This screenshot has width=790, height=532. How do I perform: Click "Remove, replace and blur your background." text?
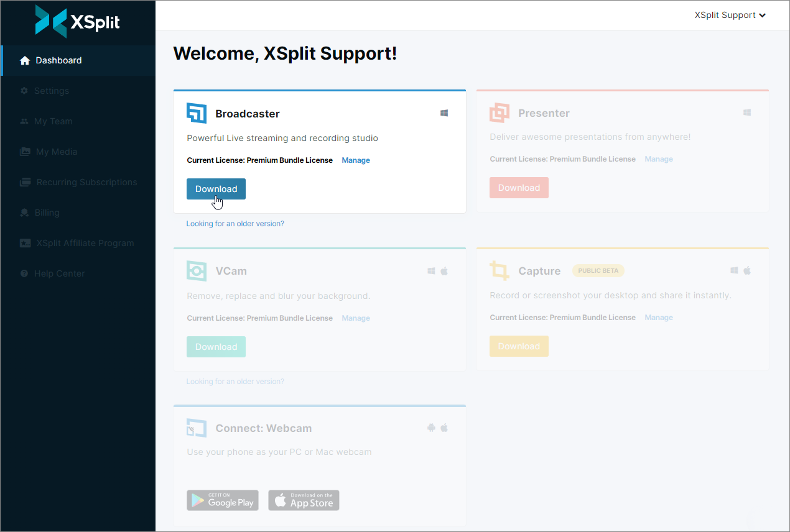click(279, 296)
